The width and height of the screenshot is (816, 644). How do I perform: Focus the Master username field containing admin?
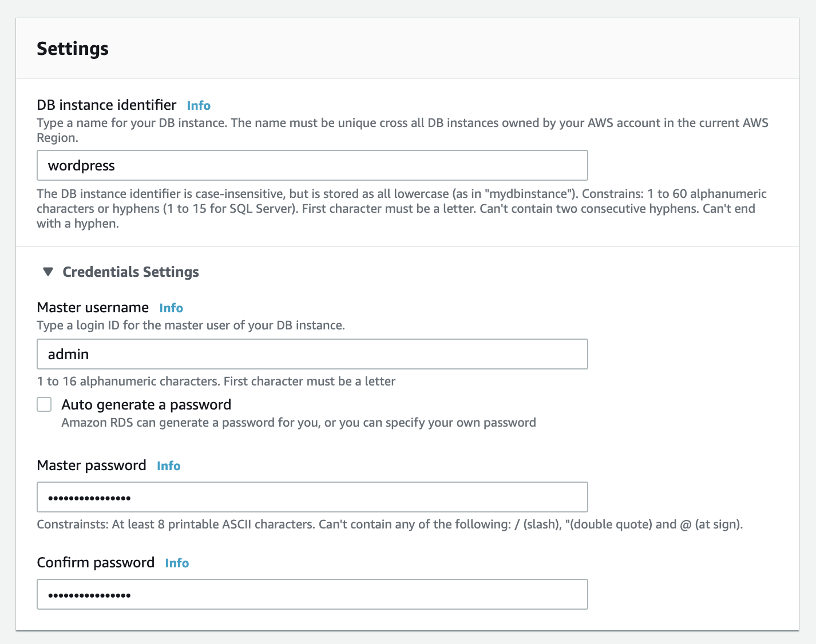pyautogui.click(x=312, y=355)
